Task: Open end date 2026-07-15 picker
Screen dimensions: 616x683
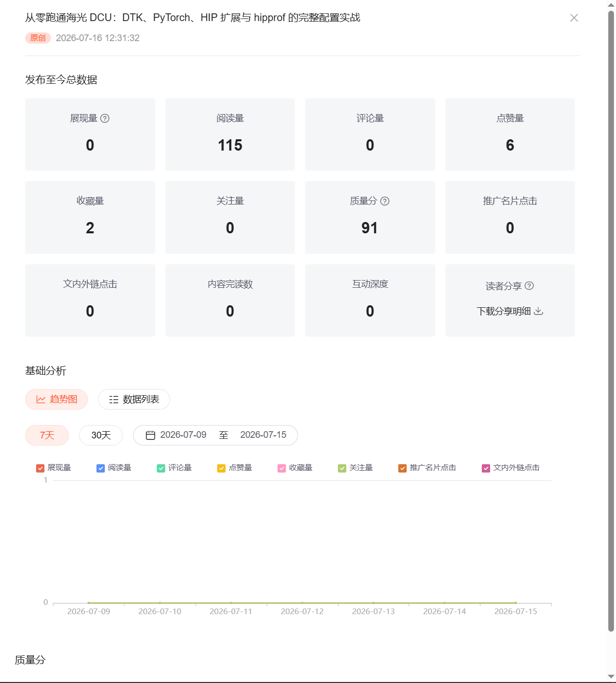Action: [x=264, y=435]
